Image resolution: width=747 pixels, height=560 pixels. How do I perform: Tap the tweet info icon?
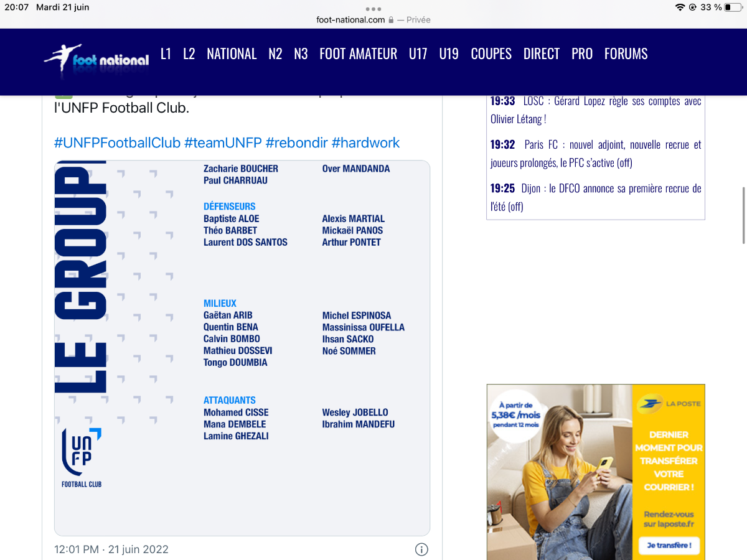[421, 549]
